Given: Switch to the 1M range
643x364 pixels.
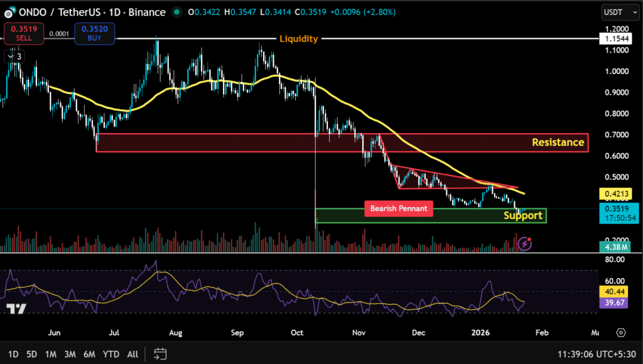Looking at the screenshot, I should (51, 354).
